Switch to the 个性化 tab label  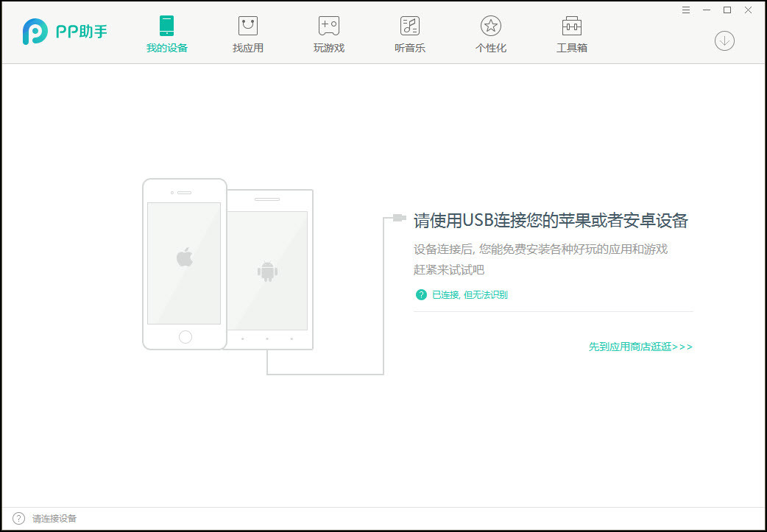pos(491,48)
